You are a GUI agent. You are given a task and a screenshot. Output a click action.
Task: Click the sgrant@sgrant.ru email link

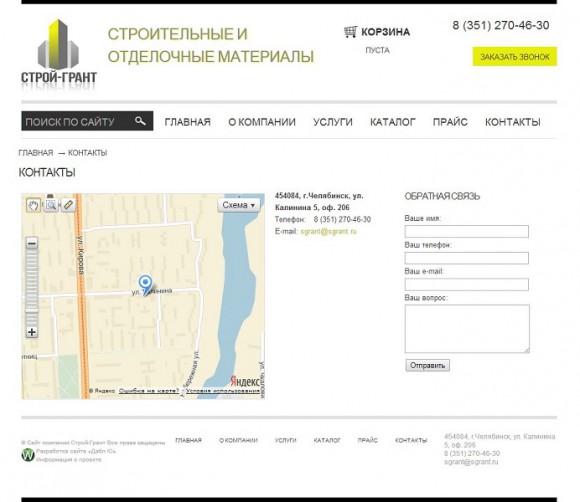coord(328,232)
